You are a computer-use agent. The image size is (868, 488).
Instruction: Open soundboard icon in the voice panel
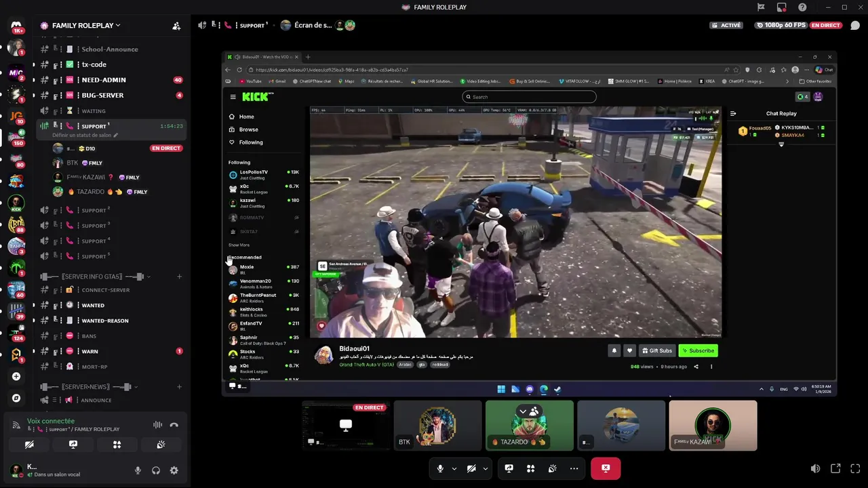tap(161, 445)
